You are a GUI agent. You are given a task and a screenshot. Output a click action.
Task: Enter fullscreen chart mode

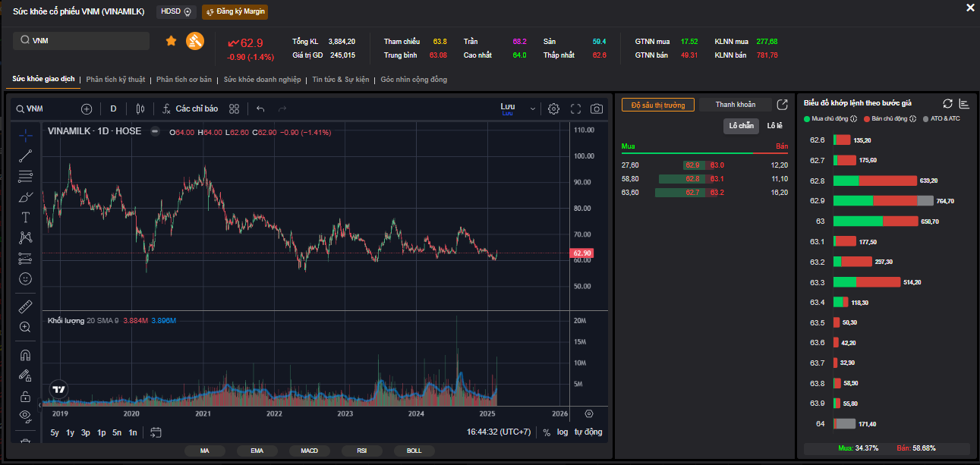tap(575, 108)
